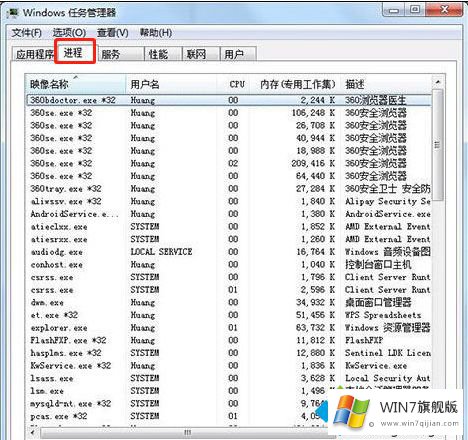Image resolution: width=468 pixels, height=440 pixels.
Task: Open the 帮助(H) menu
Action: [x=156, y=33]
